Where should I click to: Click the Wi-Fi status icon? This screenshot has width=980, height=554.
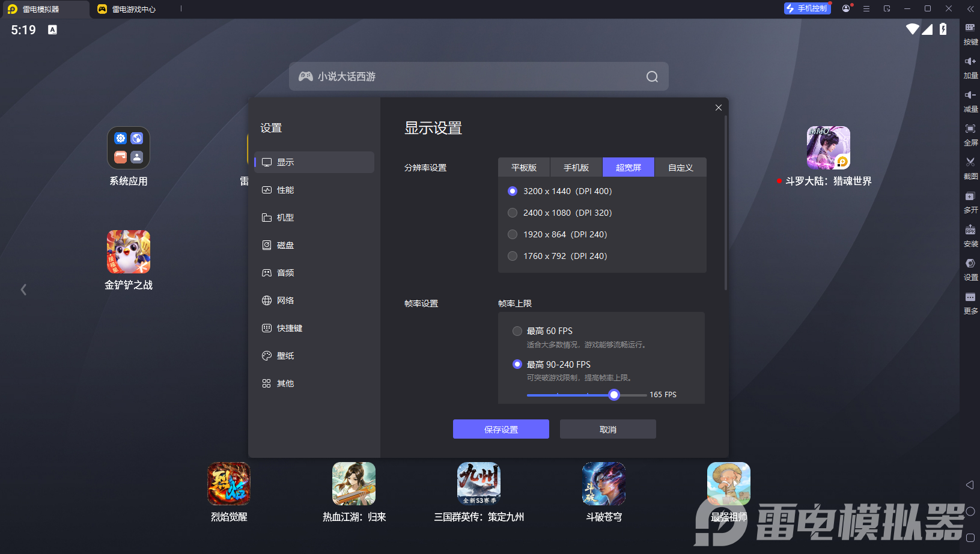[913, 29]
